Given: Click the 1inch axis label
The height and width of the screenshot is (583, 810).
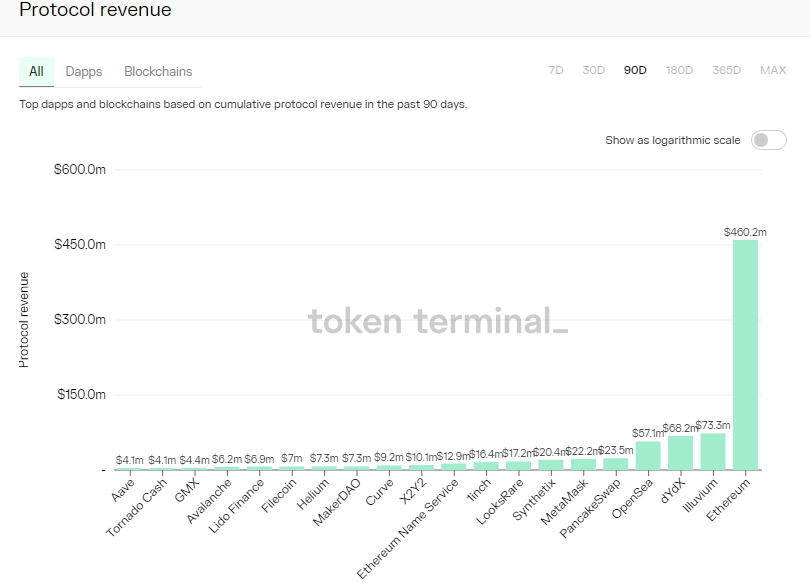Looking at the screenshot, I should (478, 490).
